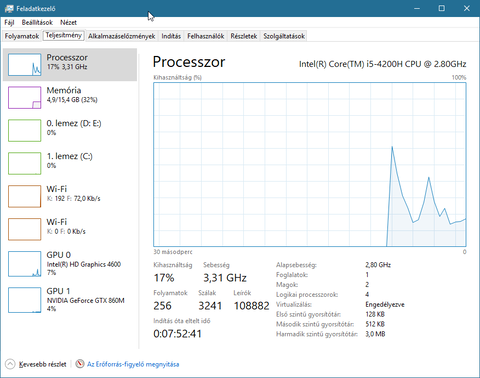Click the large processor usage graph

310,165
